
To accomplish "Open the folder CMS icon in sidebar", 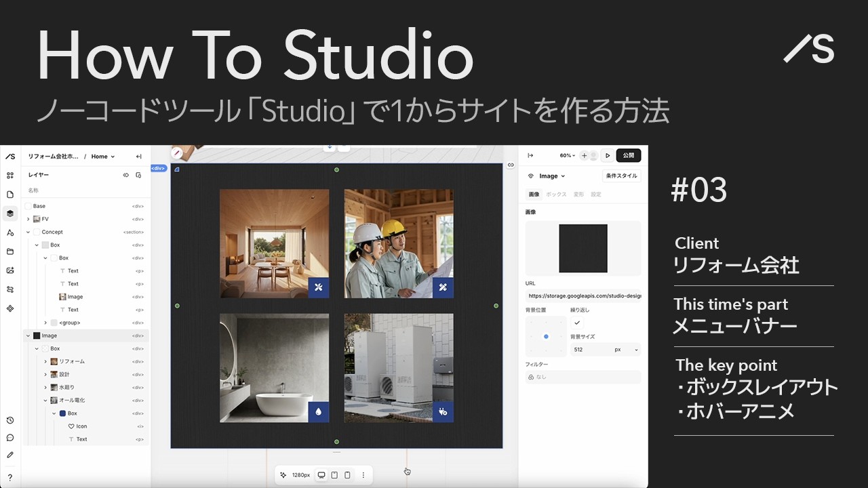I will [10, 251].
